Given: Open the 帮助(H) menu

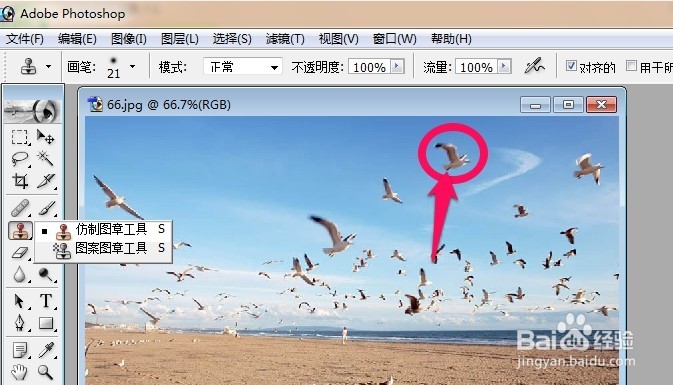Looking at the screenshot, I should (451, 39).
